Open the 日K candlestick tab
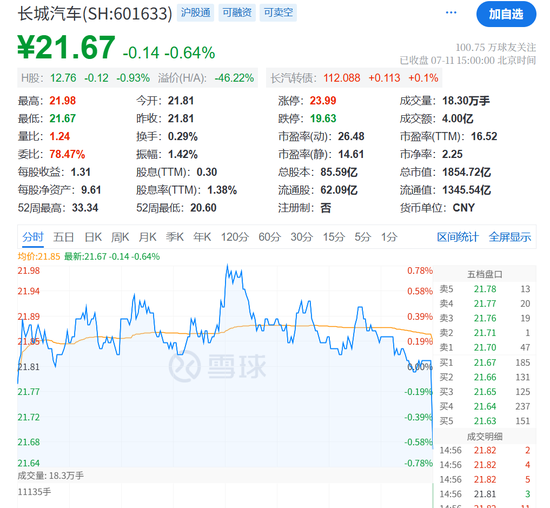 point(93,237)
